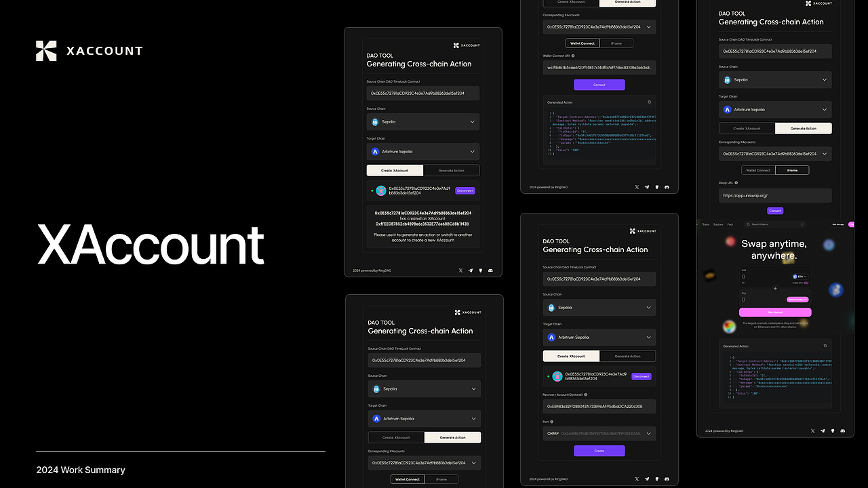Image resolution: width=868 pixels, height=488 pixels.
Task: Expand Arbitrum Sepolia dropdown in lower-left panel
Action: coord(425,419)
